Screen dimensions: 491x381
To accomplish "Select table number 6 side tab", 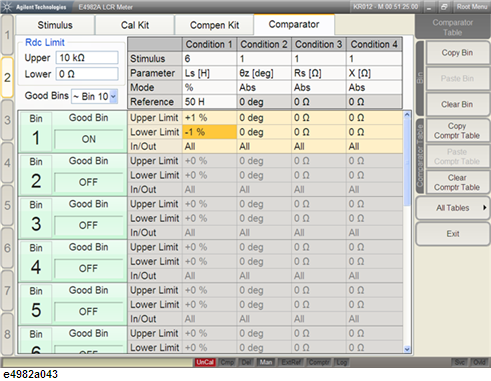I will 7,248.
